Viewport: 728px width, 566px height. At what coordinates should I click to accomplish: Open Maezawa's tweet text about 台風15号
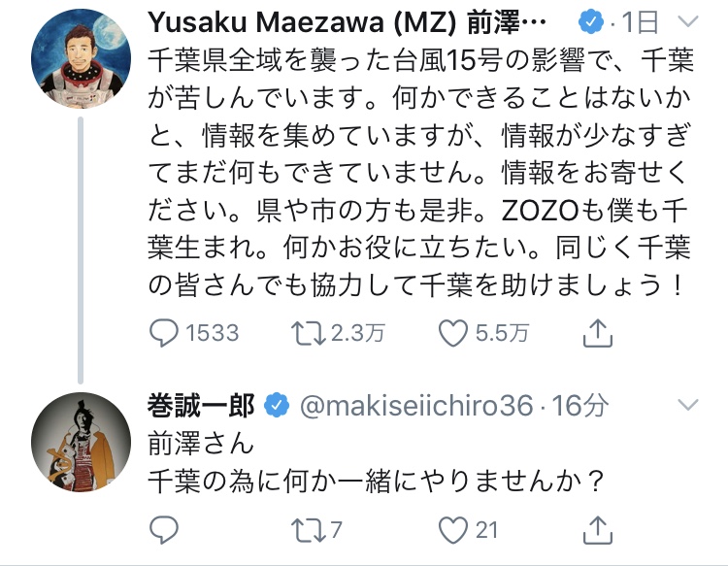click(417, 175)
